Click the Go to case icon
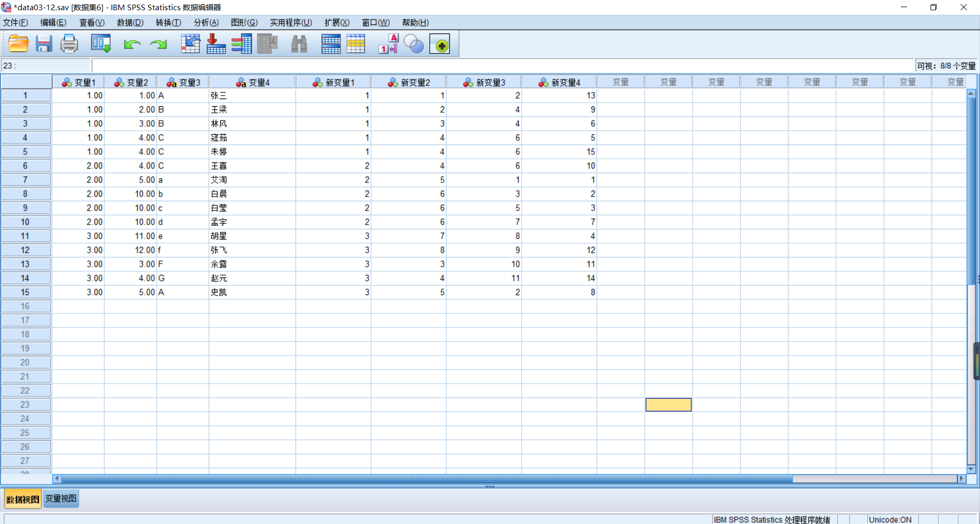 tap(190, 44)
